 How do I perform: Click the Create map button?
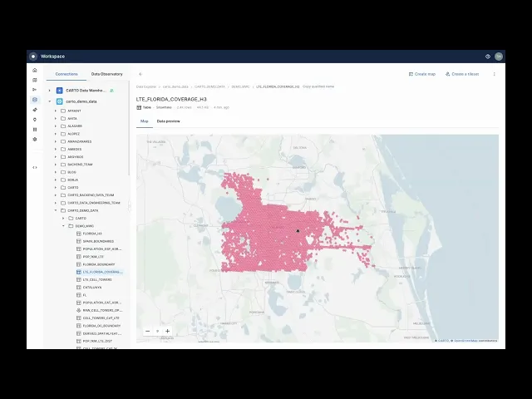pyautogui.click(x=422, y=74)
